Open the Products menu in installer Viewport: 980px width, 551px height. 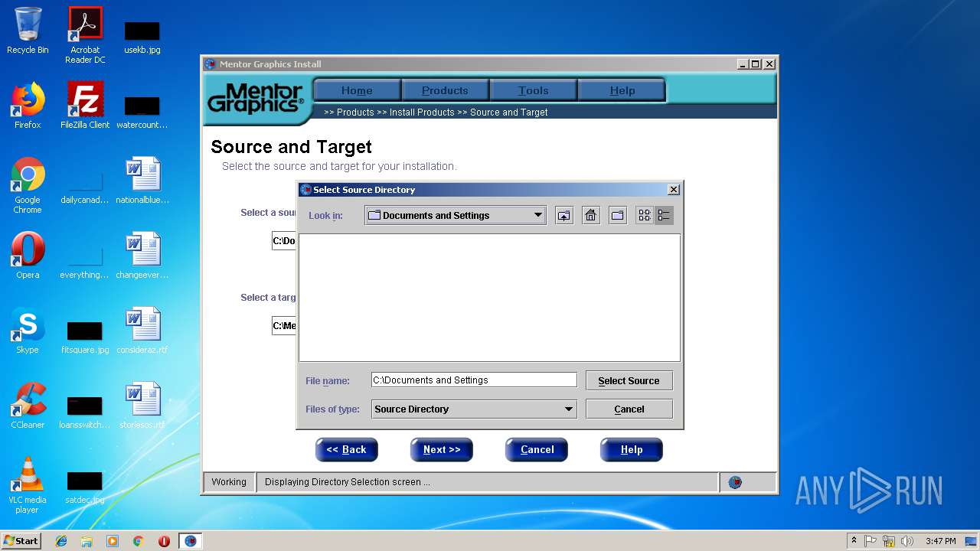[x=445, y=90]
